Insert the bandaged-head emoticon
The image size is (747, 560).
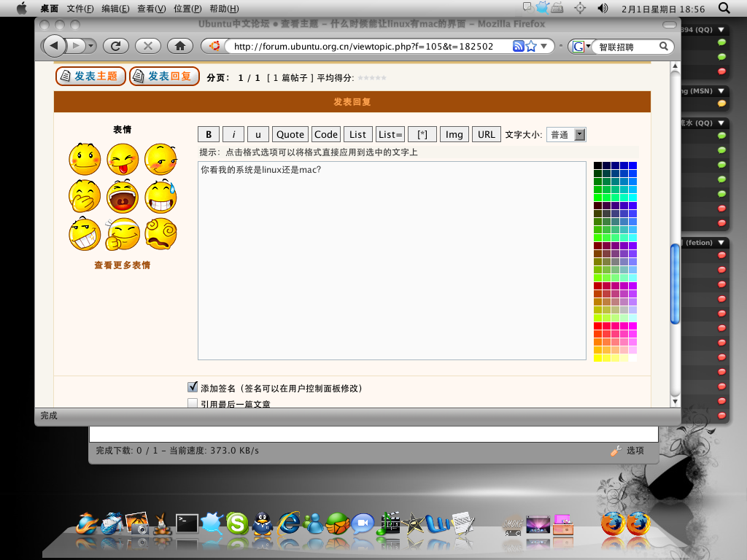tap(123, 234)
